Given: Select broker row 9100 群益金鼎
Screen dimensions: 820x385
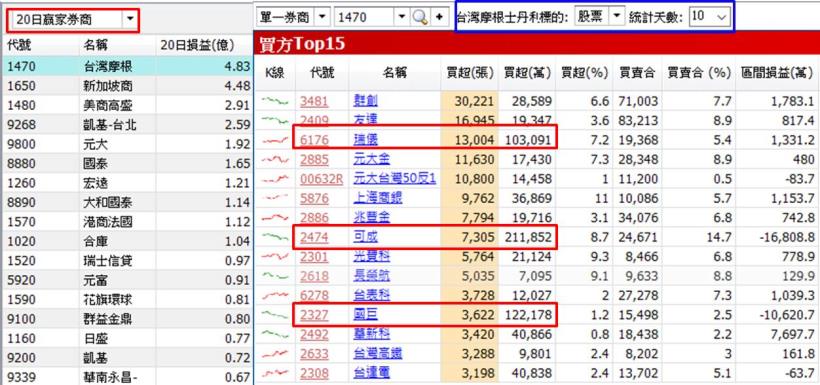Looking at the screenshot, I should click(x=128, y=319).
